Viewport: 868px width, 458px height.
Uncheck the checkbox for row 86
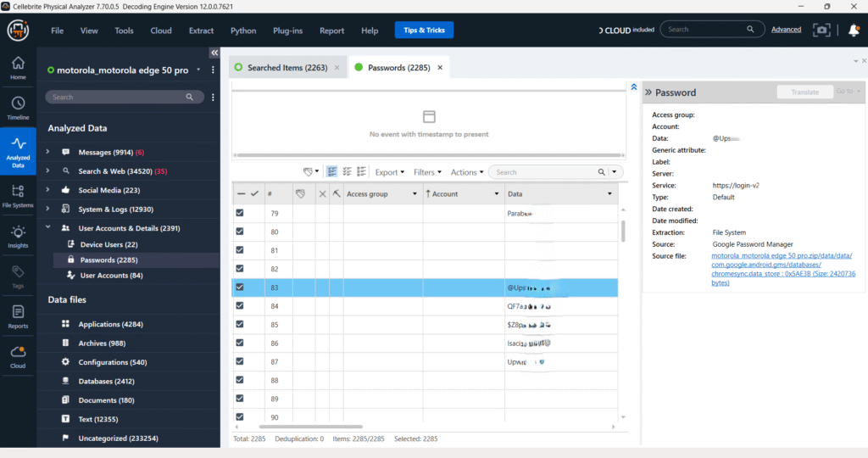[240, 343]
